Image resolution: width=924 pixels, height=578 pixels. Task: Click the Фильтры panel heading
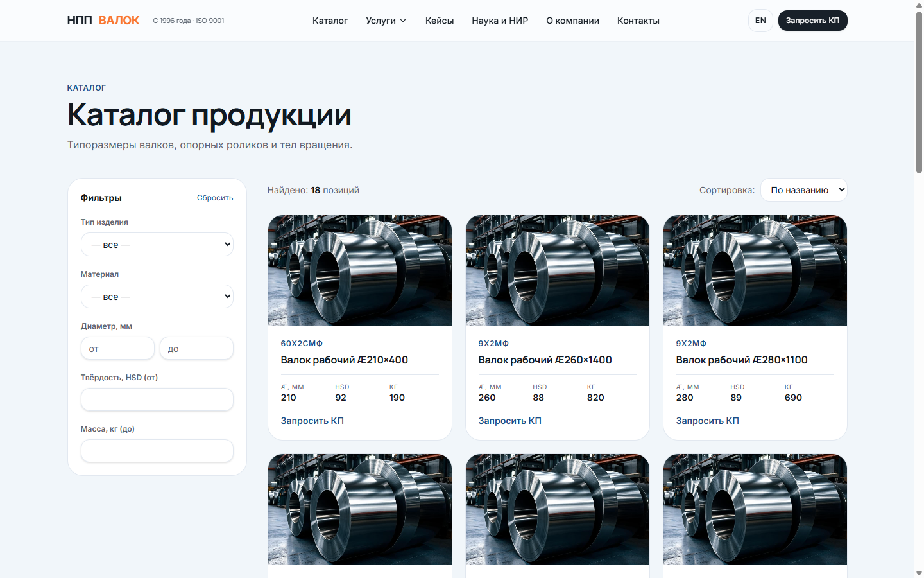point(101,198)
